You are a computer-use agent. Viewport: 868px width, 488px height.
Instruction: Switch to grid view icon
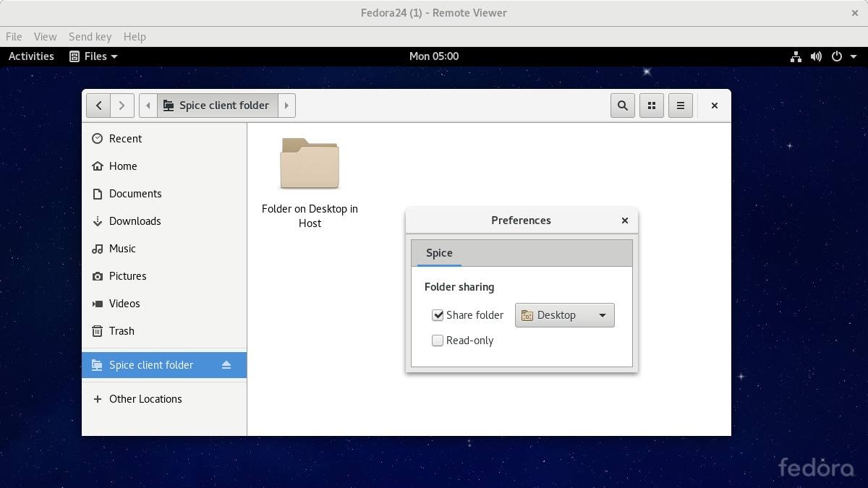click(652, 106)
